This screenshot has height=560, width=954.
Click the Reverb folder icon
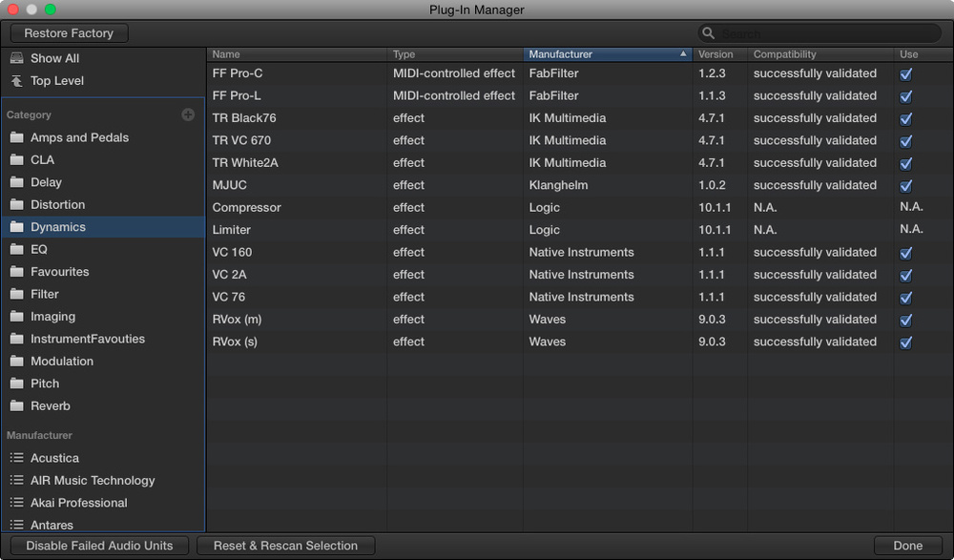coord(17,406)
